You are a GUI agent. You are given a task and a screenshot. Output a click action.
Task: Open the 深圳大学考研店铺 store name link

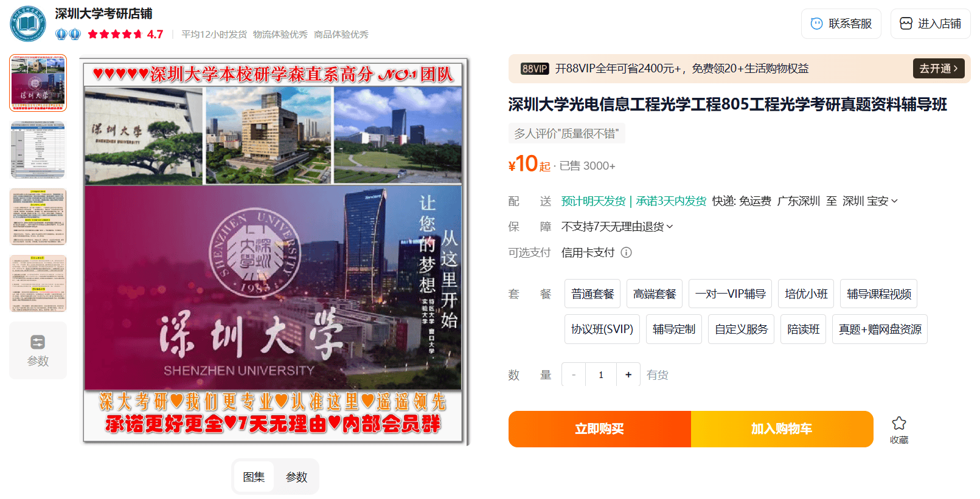click(x=103, y=13)
